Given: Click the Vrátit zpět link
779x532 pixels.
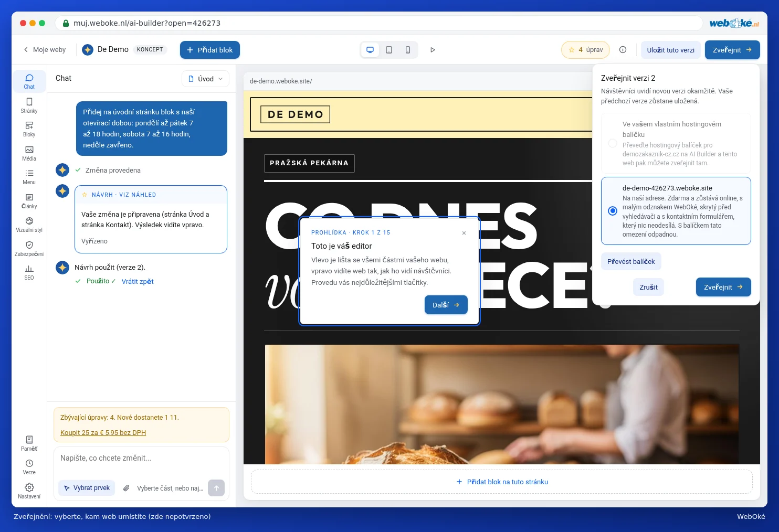Looking at the screenshot, I should (x=138, y=282).
